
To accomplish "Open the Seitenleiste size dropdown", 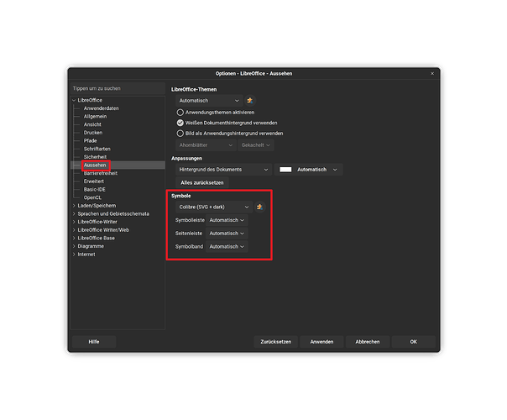I will [227, 234].
